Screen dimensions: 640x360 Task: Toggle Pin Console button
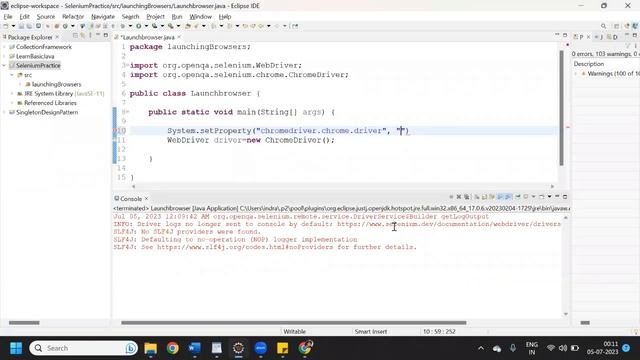tap(517, 197)
